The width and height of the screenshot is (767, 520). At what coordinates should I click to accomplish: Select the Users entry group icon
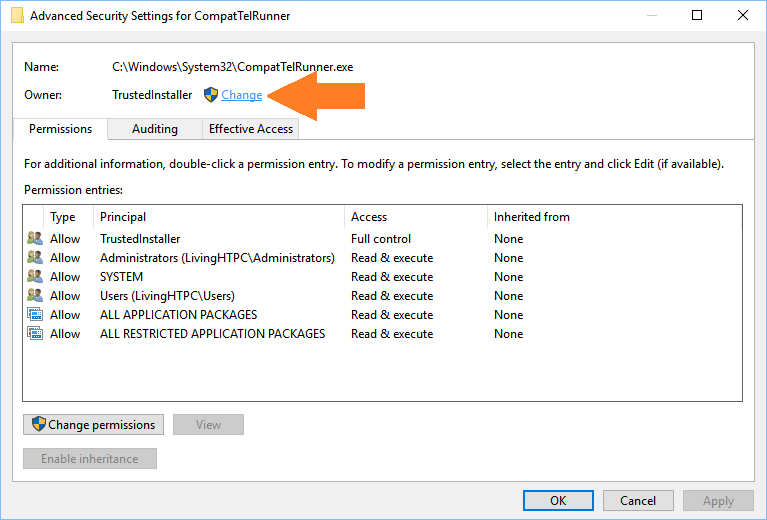pyautogui.click(x=35, y=296)
